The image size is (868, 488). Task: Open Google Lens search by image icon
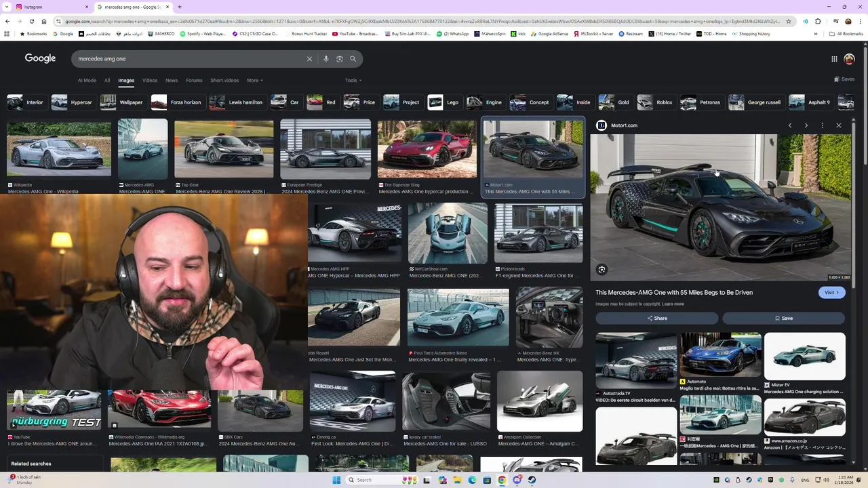point(340,59)
